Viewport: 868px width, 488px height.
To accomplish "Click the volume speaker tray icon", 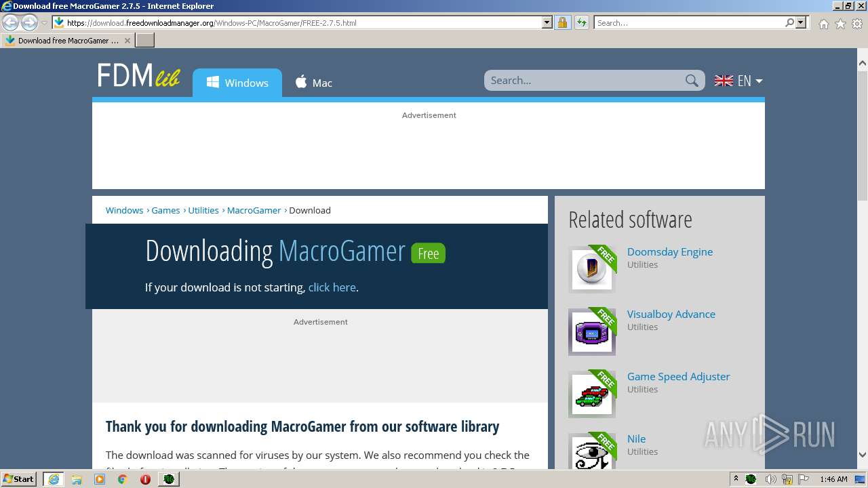I will pos(770,479).
